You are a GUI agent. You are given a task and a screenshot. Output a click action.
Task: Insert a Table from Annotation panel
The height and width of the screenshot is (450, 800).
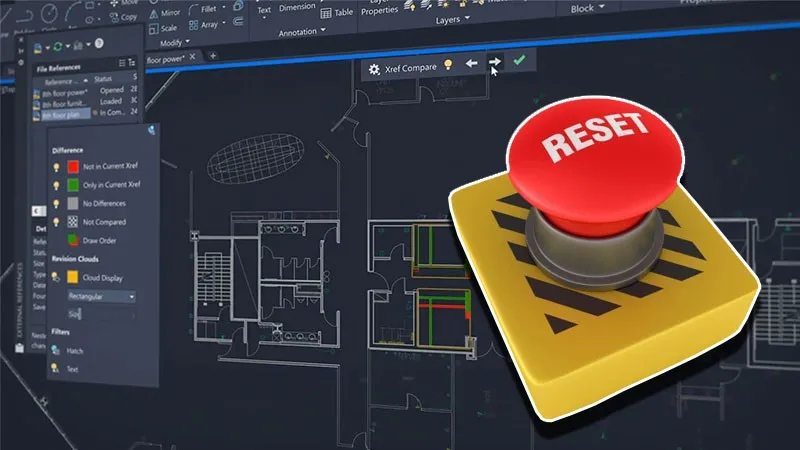pos(336,13)
